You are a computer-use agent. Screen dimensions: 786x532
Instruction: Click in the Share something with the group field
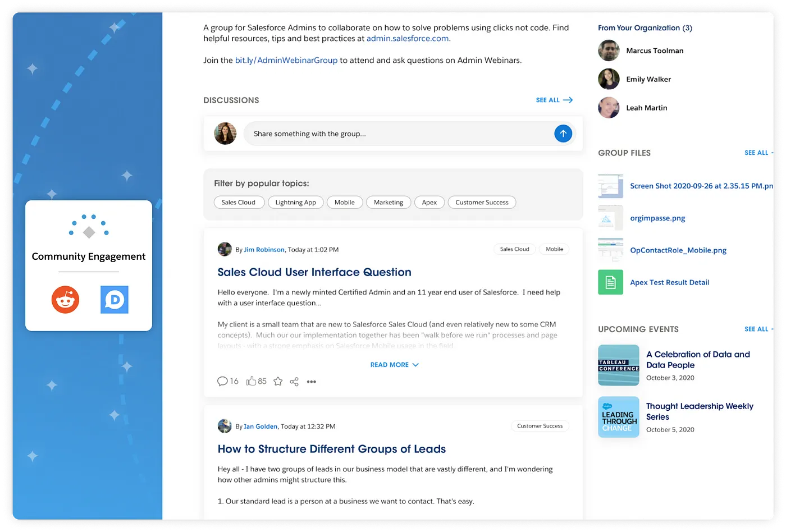[399, 134]
